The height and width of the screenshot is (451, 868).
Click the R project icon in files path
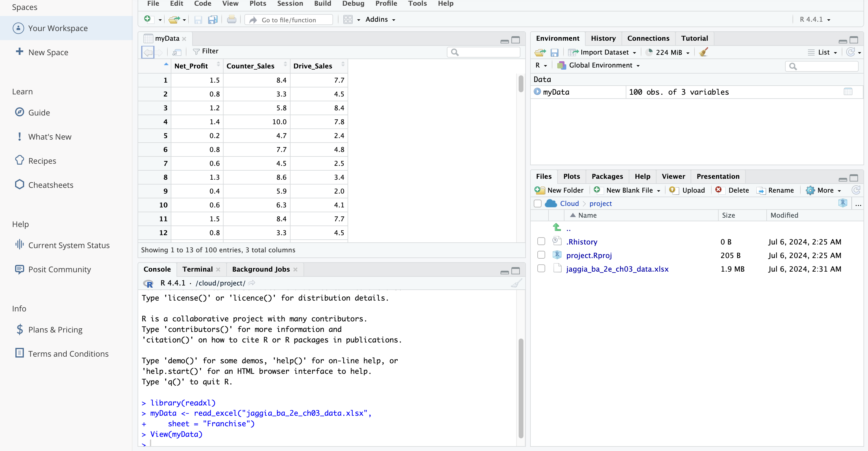[x=842, y=203]
